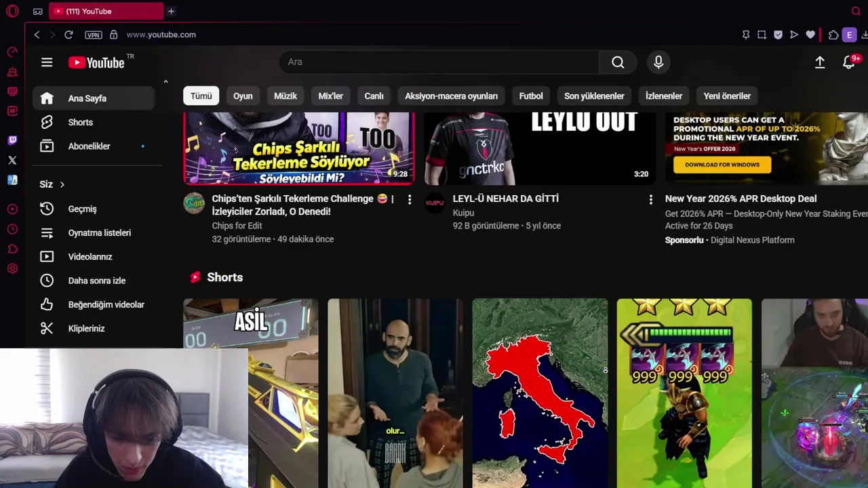Select the Son yüklenenler chip
Viewport: 868px width, 488px height.
coord(594,96)
